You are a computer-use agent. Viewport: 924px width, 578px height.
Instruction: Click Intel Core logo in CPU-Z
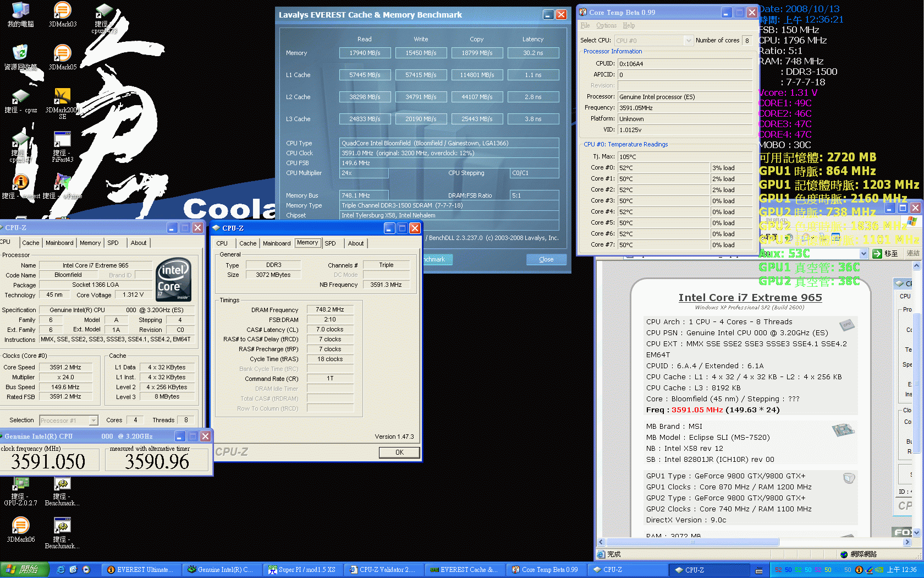click(x=174, y=280)
